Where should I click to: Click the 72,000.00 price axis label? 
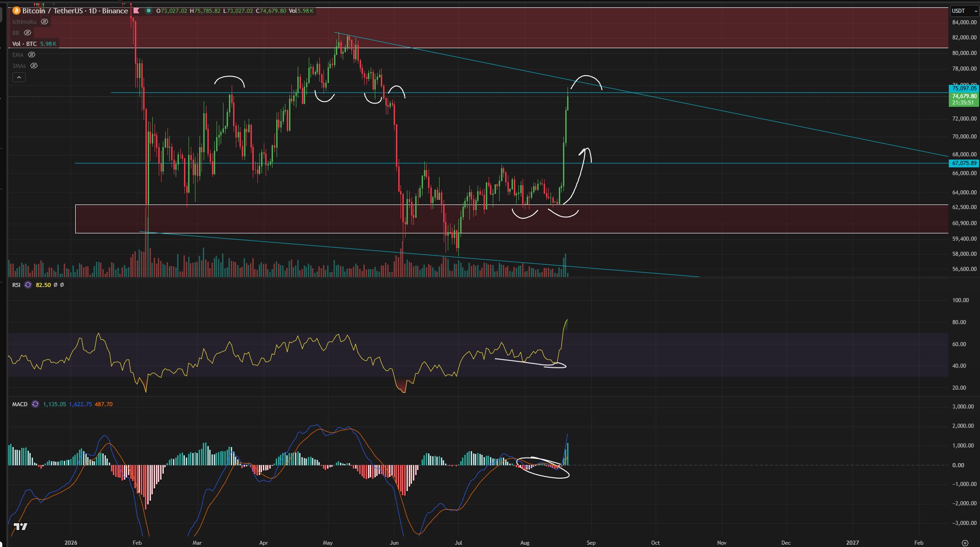[x=964, y=119]
